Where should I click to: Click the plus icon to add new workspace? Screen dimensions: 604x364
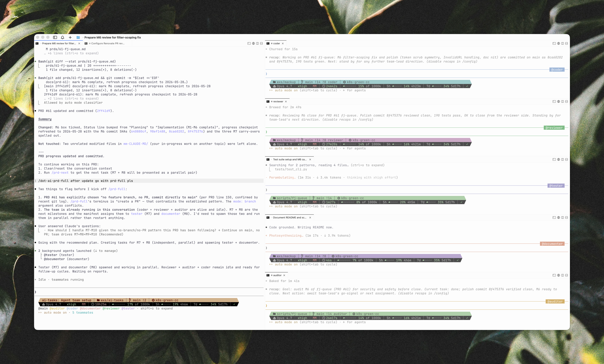(x=70, y=37)
